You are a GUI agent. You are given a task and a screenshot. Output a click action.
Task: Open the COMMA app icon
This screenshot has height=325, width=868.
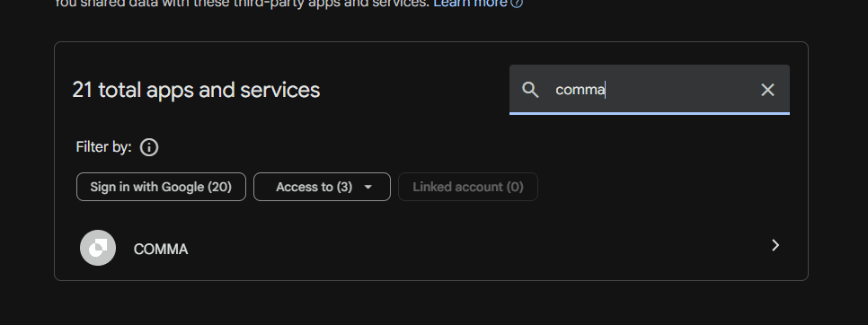click(98, 248)
